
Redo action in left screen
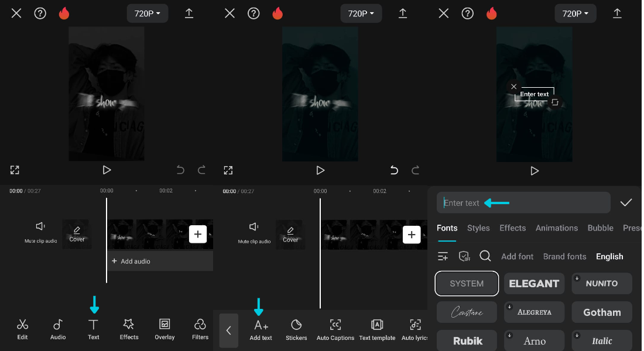[201, 170]
